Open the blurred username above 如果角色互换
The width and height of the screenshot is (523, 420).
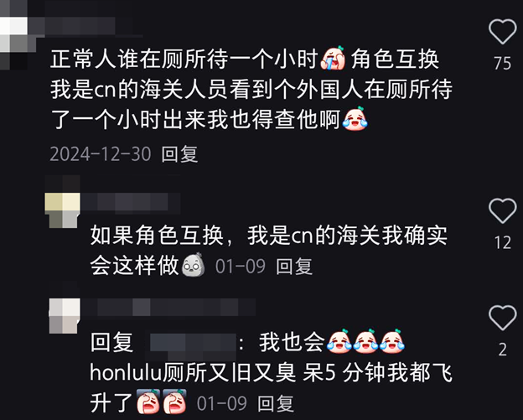tap(130, 203)
